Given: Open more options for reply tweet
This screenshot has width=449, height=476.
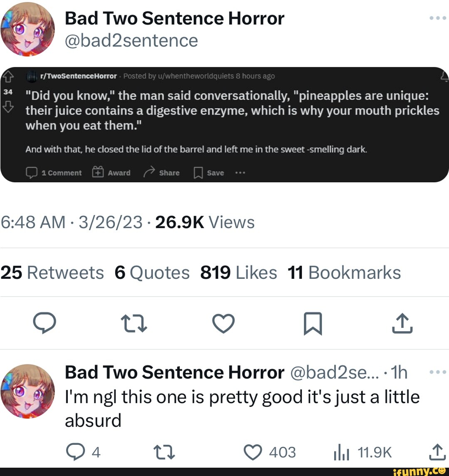Looking at the screenshot, I should [x=438, y=372].
